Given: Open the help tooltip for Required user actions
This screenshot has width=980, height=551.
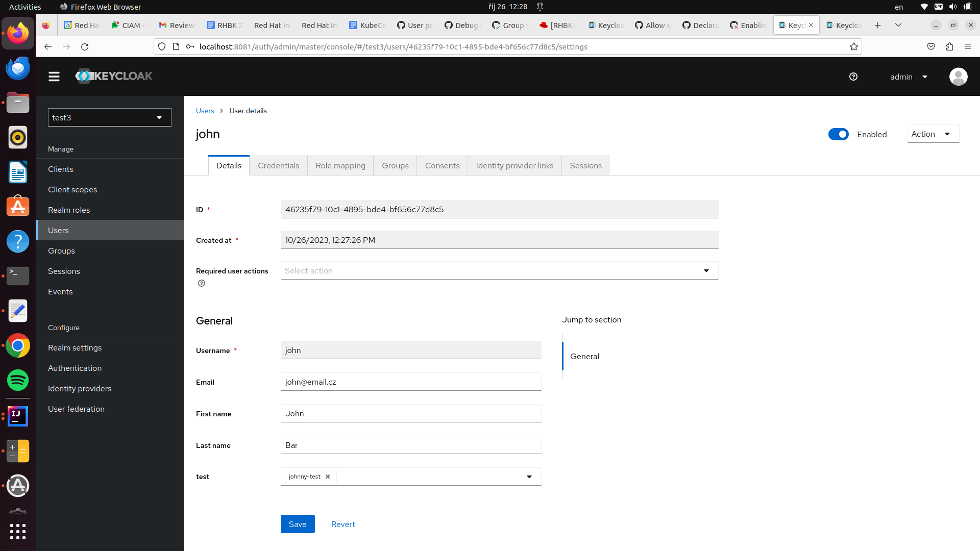Looking at the screenshot, I should 201,283.
